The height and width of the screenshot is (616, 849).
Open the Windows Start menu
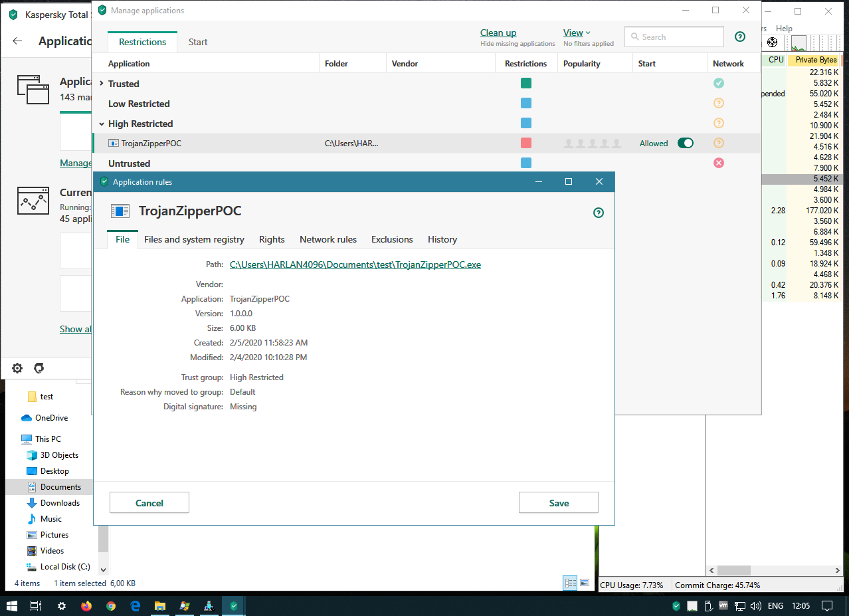pos(12,606)
